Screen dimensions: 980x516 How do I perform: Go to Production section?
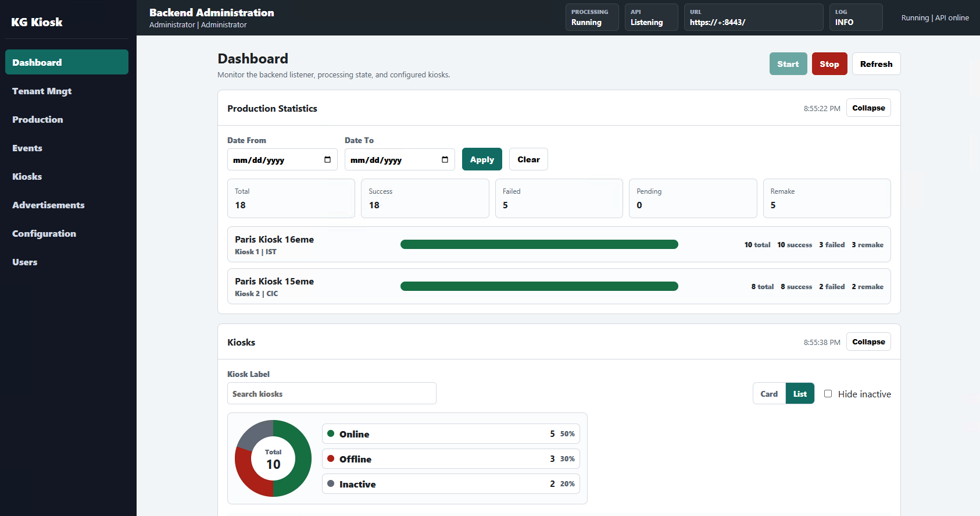(67, 119)
